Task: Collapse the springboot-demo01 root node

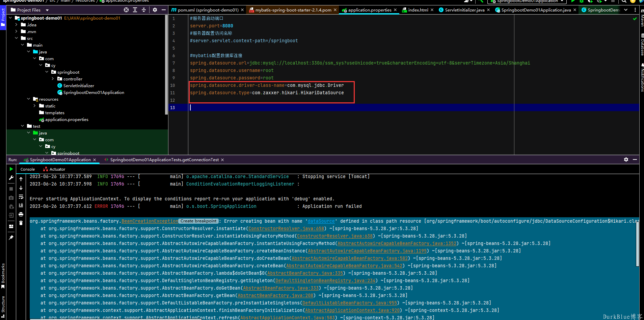Action: pyautogui.click(x=10, y=18)
